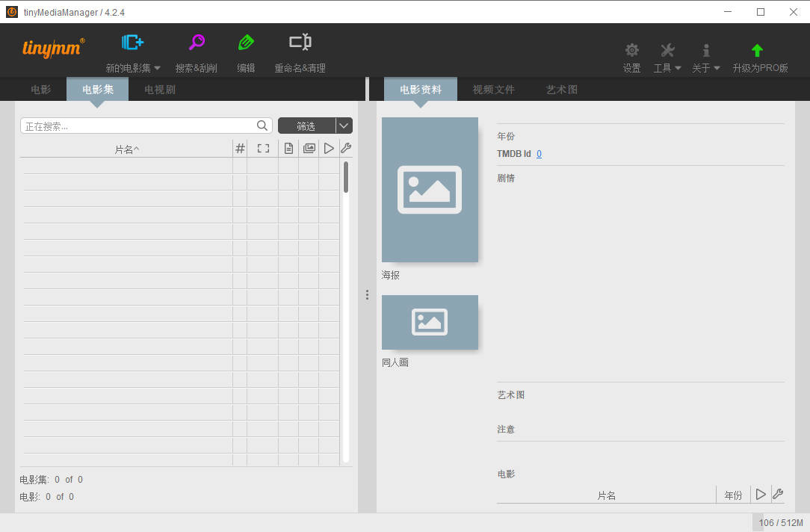Click the 片名 header in the bottom-right movies table
This screenshot has height=532, width=810.
607,495
